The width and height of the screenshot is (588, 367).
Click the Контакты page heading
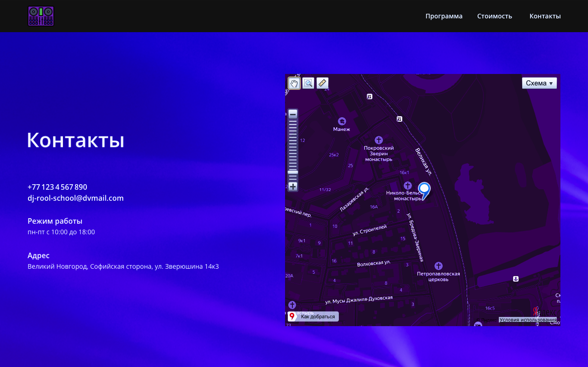click(76, 140)
